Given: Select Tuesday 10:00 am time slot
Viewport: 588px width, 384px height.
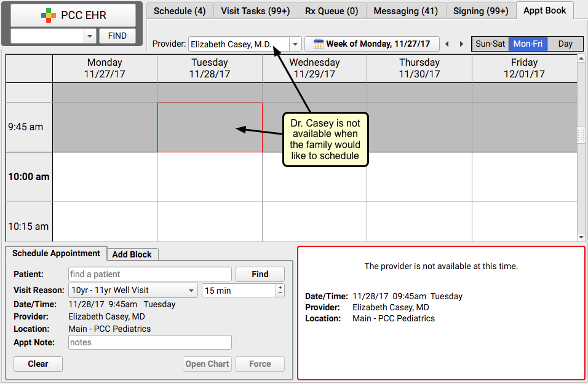Looking at the screenshot, I should (210, 177).
